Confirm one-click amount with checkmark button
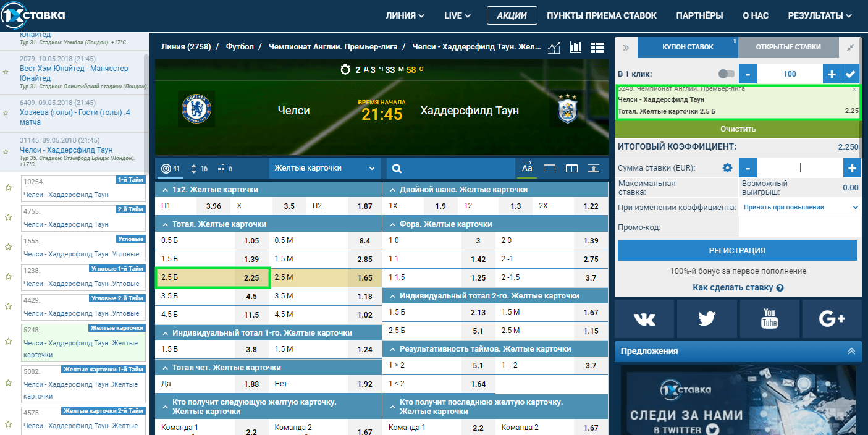Screen dimensions: 868x435 click(851, 74)
